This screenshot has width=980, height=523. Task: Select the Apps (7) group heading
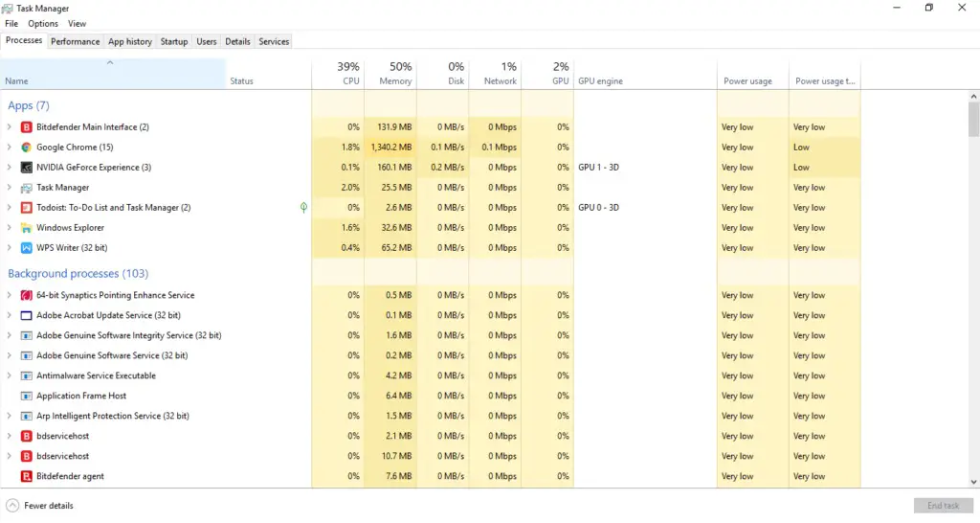point(28,105)
